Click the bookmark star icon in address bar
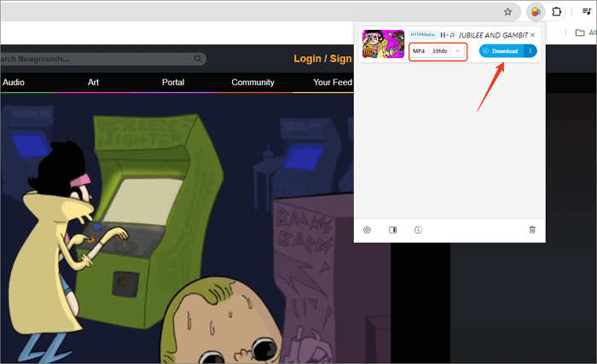The width and height of the screenshot is (597, 364). [507, 12]
